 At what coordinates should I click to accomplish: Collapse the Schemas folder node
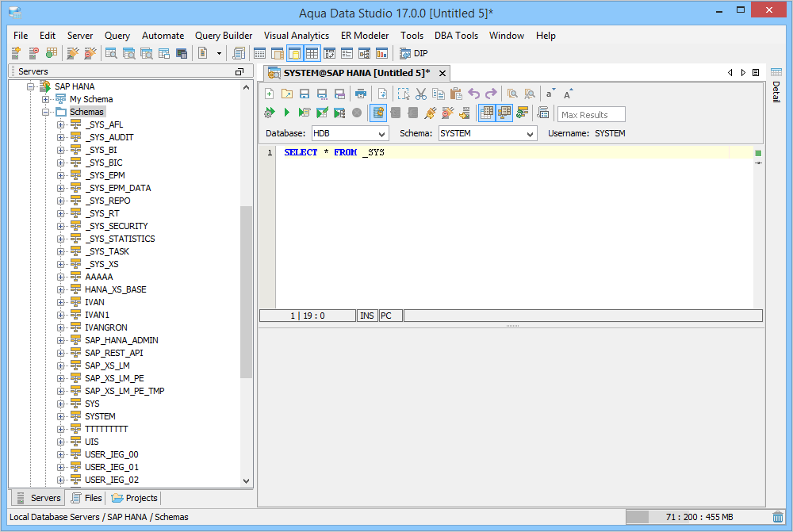[x=45, y=112]
